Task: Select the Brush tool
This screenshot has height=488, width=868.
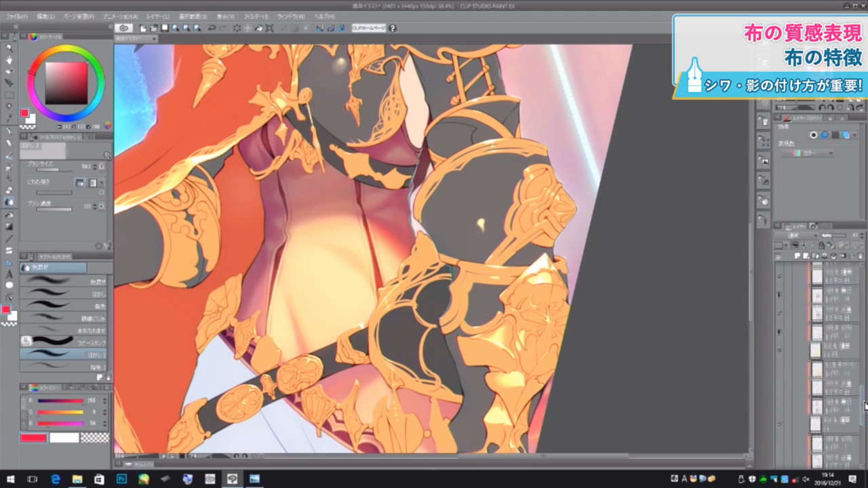Action: point(9,155)
